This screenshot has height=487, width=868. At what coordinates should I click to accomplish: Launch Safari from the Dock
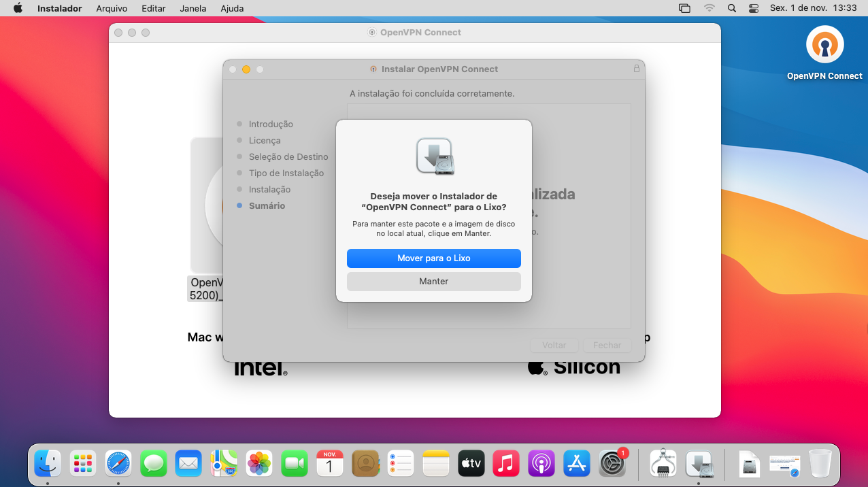coord(118,464)
